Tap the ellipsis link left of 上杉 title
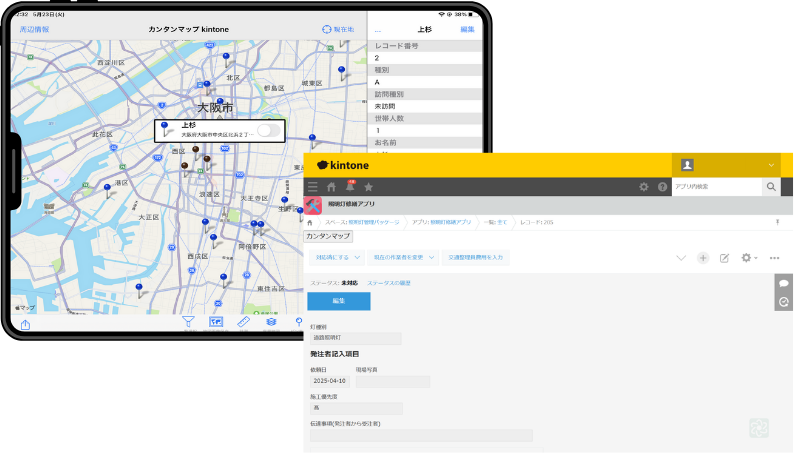The image size is (794, 453). 378,30
